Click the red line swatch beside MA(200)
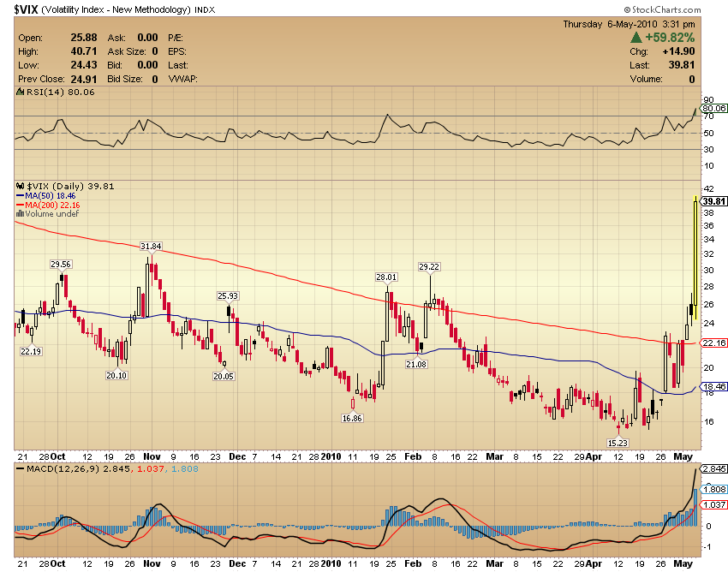728x572 pixels. 20,205
